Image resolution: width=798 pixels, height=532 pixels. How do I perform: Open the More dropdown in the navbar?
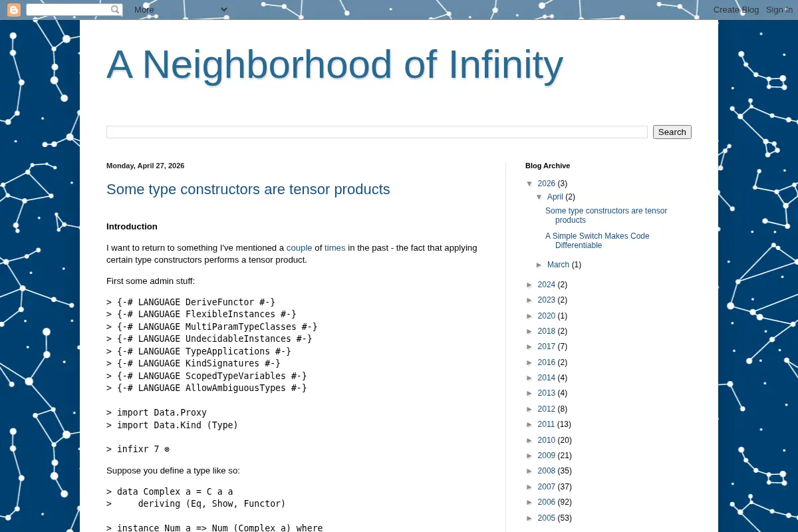coord(181,10)
